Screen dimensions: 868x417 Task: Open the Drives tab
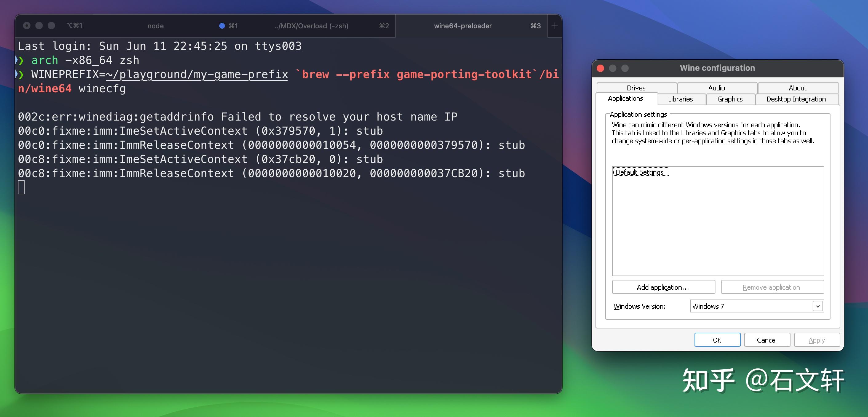click(x=636, y=88)
